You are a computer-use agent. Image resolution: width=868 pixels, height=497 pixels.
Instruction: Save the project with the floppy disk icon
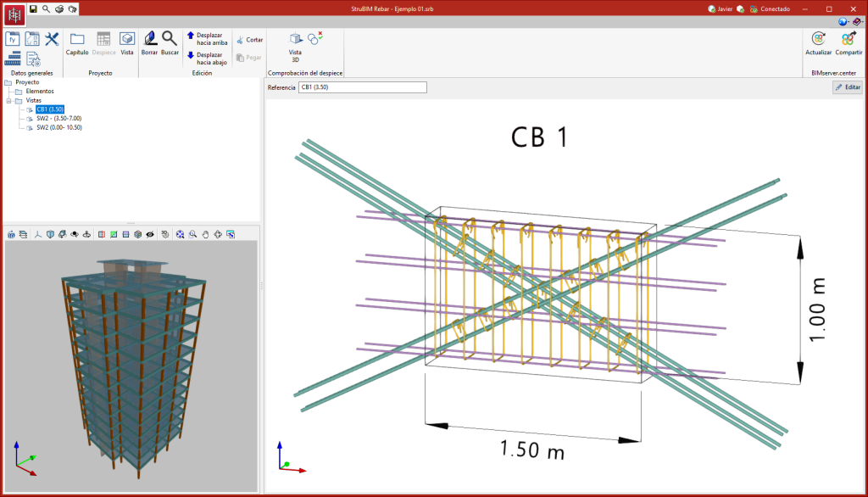tap(33, 8)
